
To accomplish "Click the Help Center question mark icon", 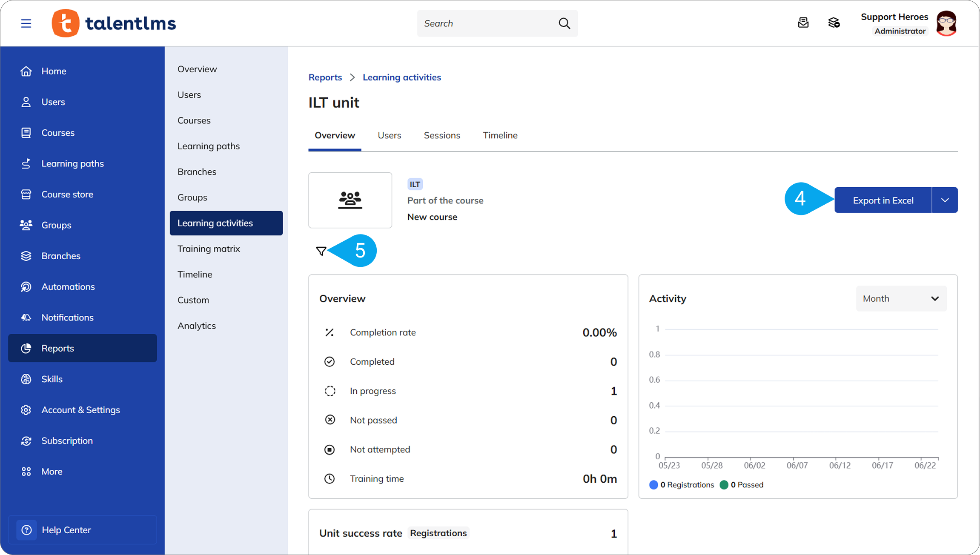I will [26, 530].
